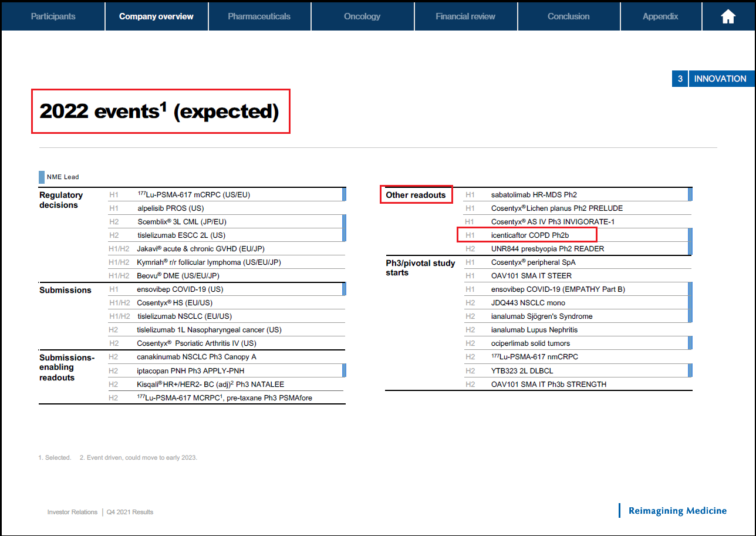Click 'Submissions-enabling readouts' heading
This screenshot has width=756, height=536.
(x=67, y=368)
